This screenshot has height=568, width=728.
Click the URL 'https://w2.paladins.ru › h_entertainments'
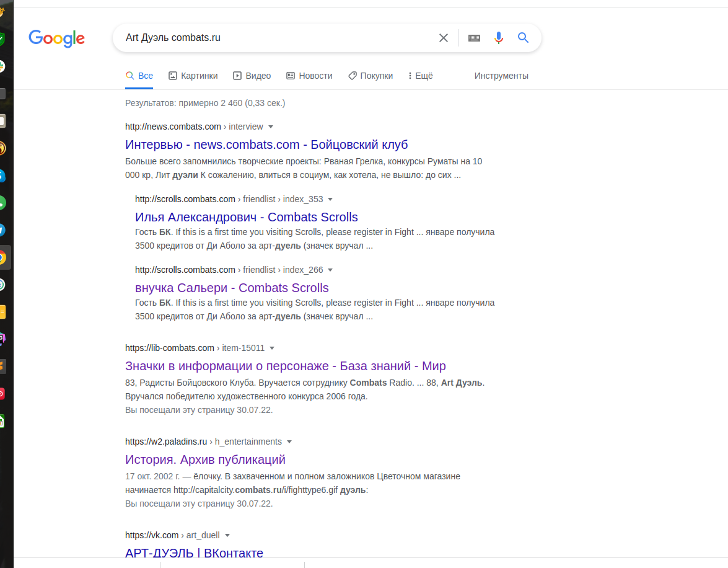(x=203, y=442)
